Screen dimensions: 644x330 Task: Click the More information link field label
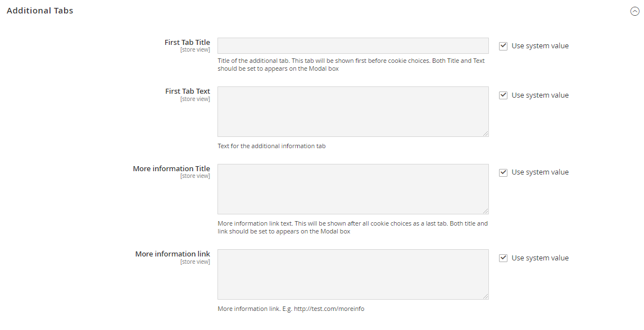[x=173, y=254]
